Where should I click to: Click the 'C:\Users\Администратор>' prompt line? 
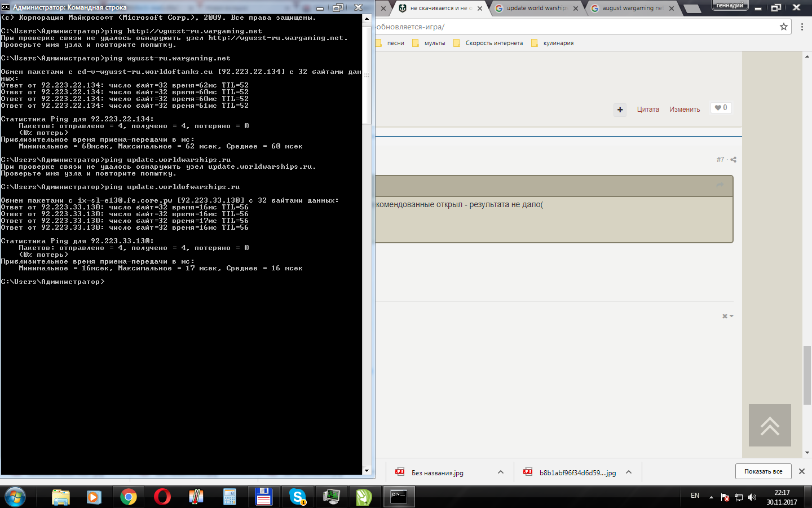[53, 282]
